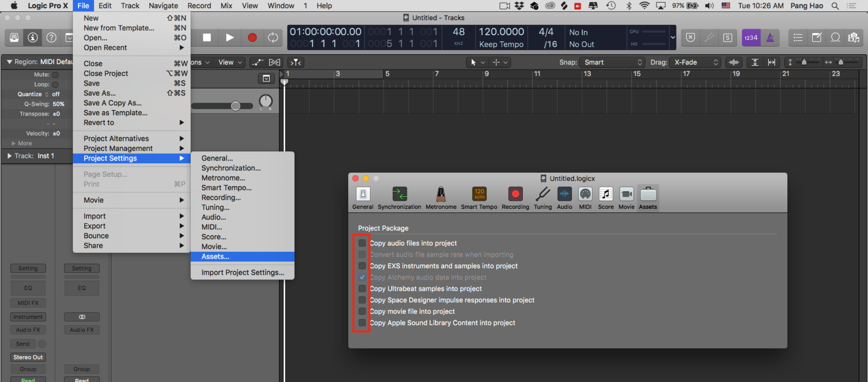Viewport: 868px width, 382px height.
Task: Enable Copy movie file into project
Action: click(362, 311)
